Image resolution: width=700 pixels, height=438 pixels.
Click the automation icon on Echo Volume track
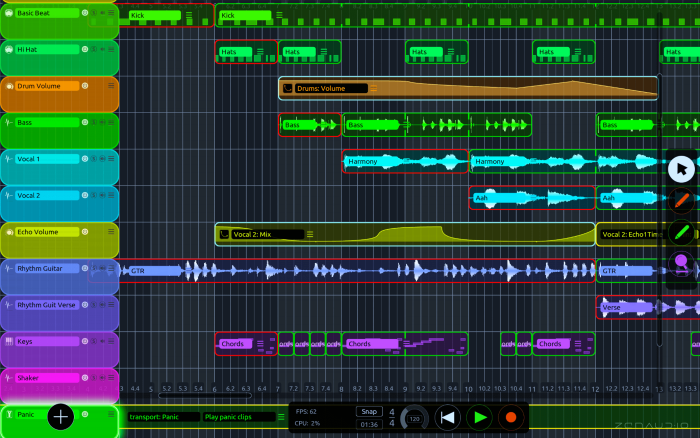(x=9, y=232)
